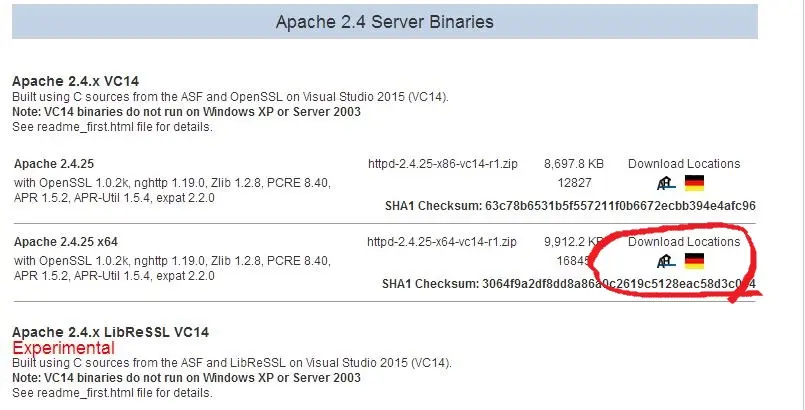Click the note about VC14 binaries under Apache 2.4.x VC14
The height and width of the screenshot is (410, 805).
[186, 111]
